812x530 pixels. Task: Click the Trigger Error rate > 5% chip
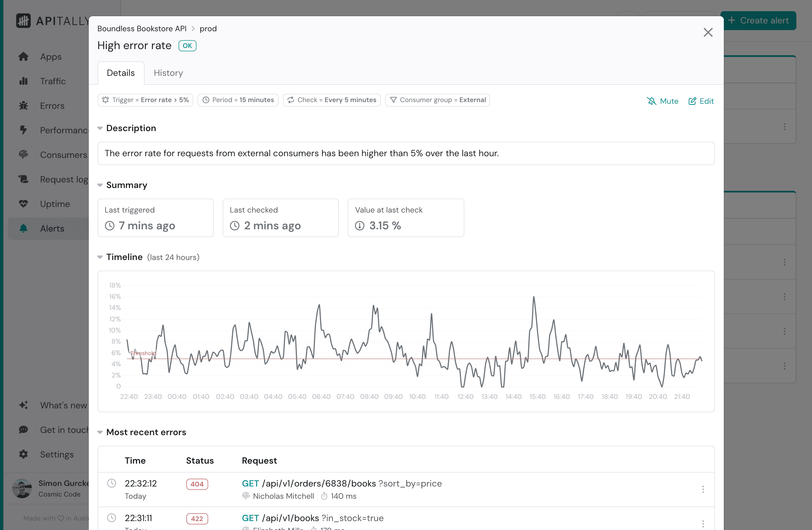pos(145,100)
